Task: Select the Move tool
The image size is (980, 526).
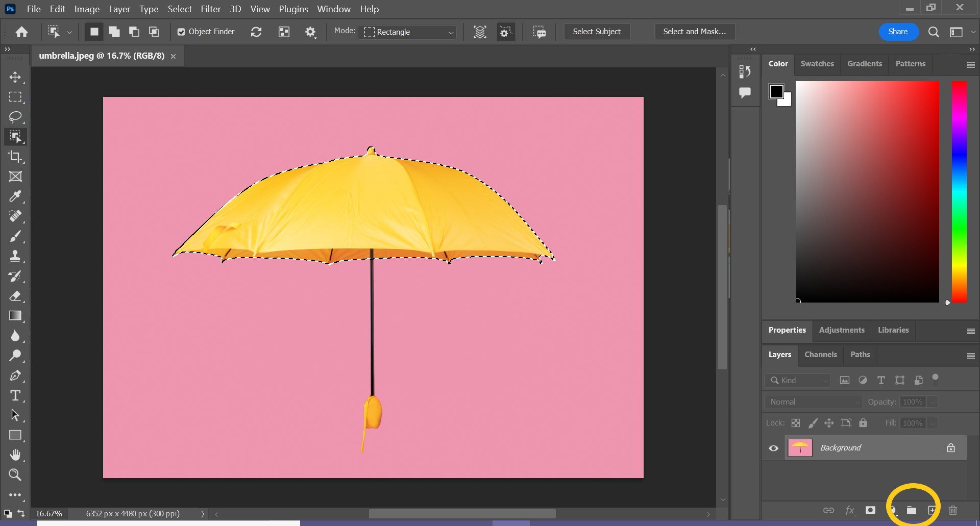Action: click(x=15, y=77)
